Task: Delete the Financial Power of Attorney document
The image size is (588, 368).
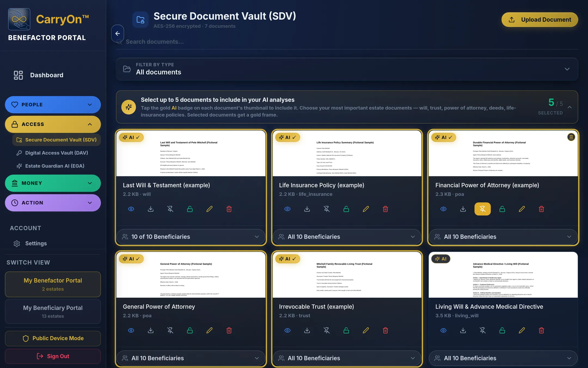Action: [541, 209]
